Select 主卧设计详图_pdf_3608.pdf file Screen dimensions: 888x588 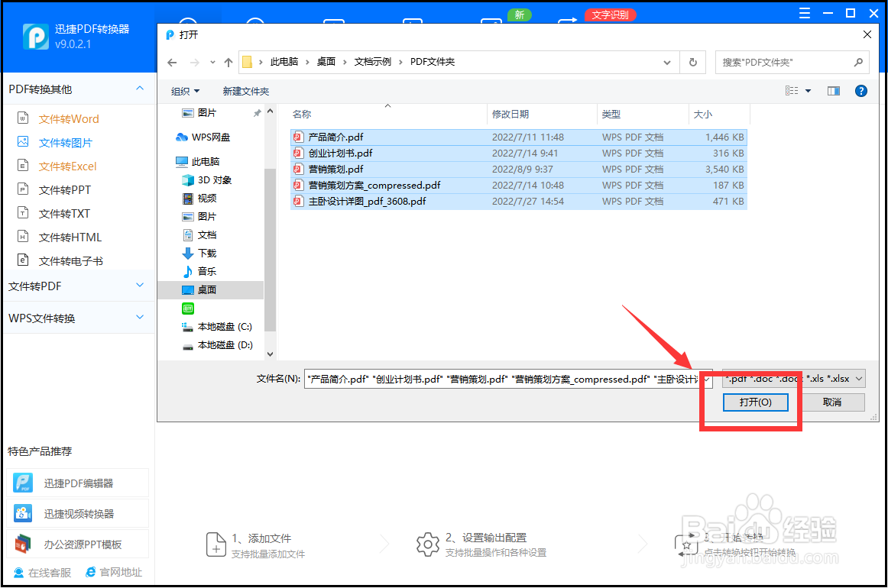point(518,201)
